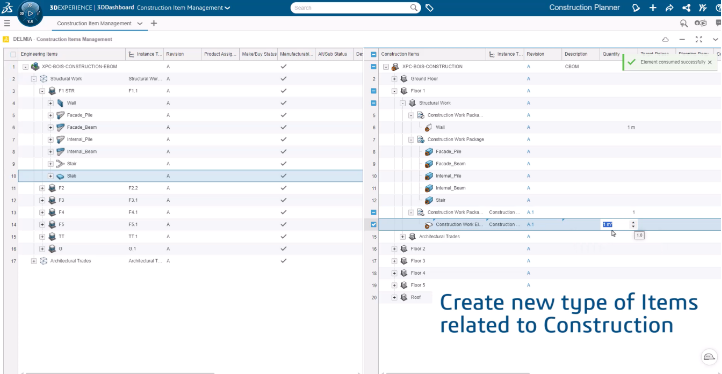Open the hamburger menu under the compass
The width and height of the screenshot is (722, 374).
click(x=7, y=23)
